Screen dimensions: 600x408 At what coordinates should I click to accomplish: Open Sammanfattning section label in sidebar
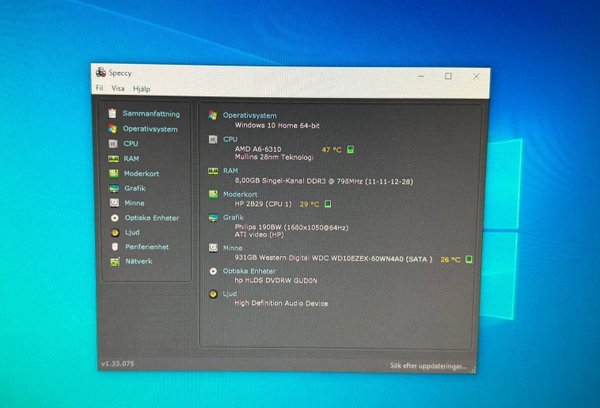[151, 114]
